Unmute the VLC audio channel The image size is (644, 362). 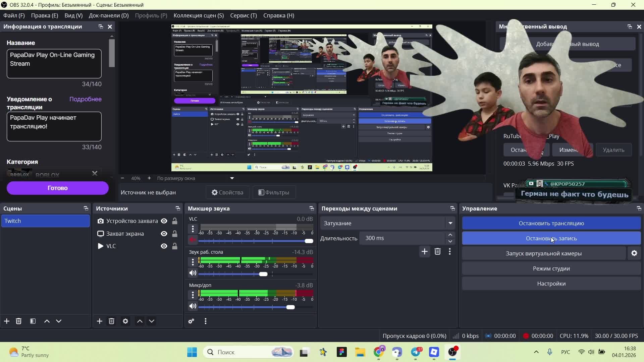193,240
